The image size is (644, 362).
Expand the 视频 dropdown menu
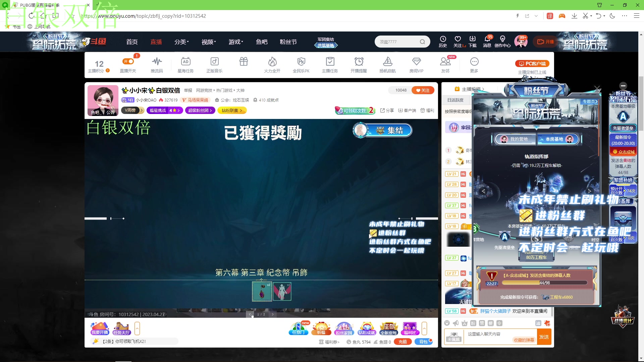(208, 42)
